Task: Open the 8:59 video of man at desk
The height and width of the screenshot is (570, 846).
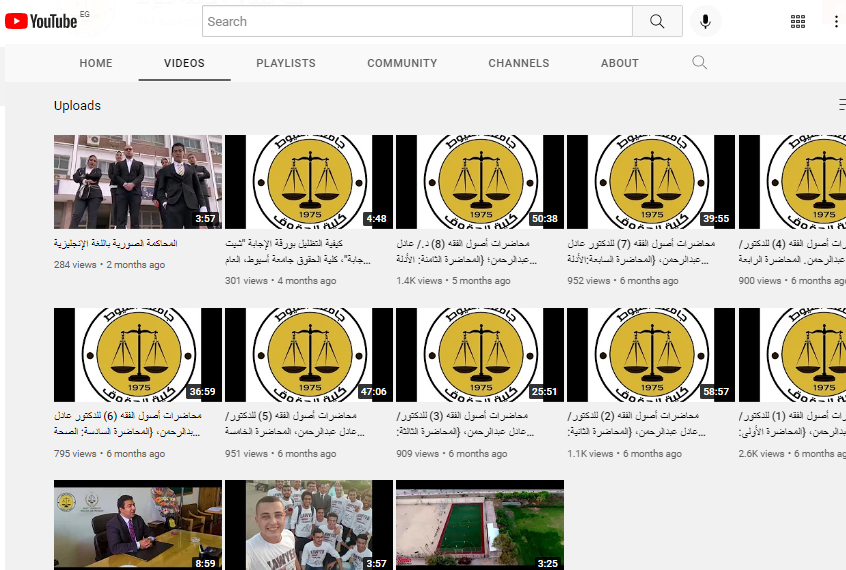Action: (x=138, y=524)
